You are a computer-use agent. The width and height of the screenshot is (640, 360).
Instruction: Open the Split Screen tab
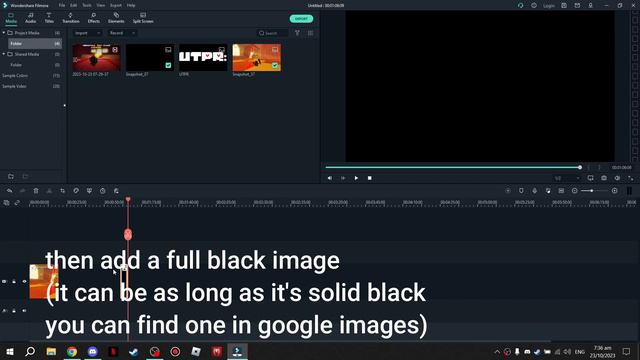tap(143, 18)
